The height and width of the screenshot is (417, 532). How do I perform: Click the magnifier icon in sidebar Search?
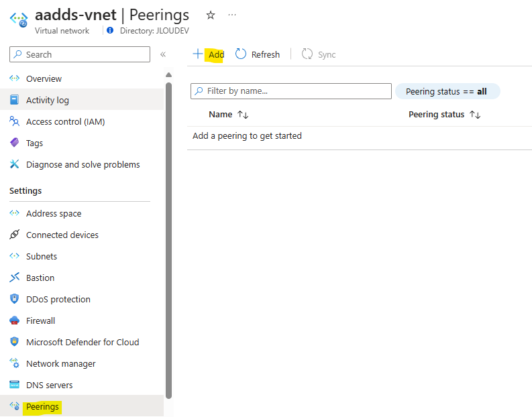pos(17,54)
